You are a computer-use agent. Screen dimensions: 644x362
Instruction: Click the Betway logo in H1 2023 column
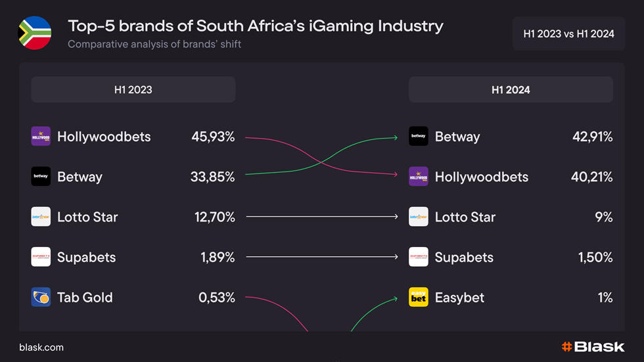tap(41, 177)
